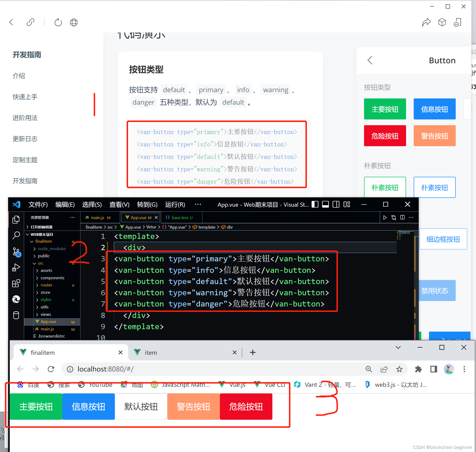Viewport: 476px width, 452px height.
Task: Open the Run and Debug activity icon
Action: (x=16, y=267)
